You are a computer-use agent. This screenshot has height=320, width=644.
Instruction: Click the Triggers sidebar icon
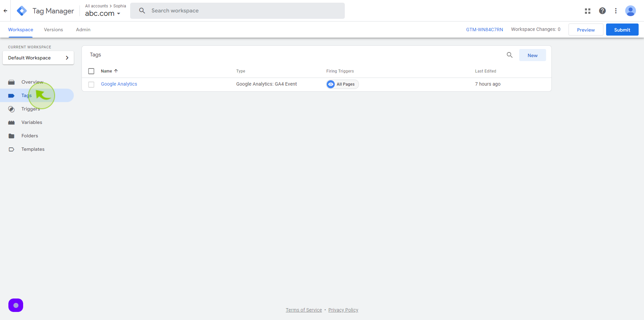coord(11,109)
